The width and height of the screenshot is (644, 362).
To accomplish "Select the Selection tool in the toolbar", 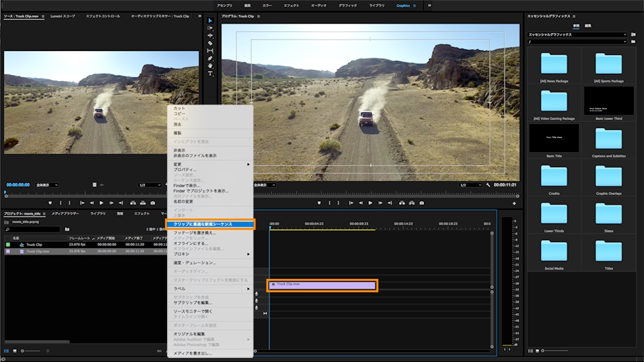I will point(210,21).
